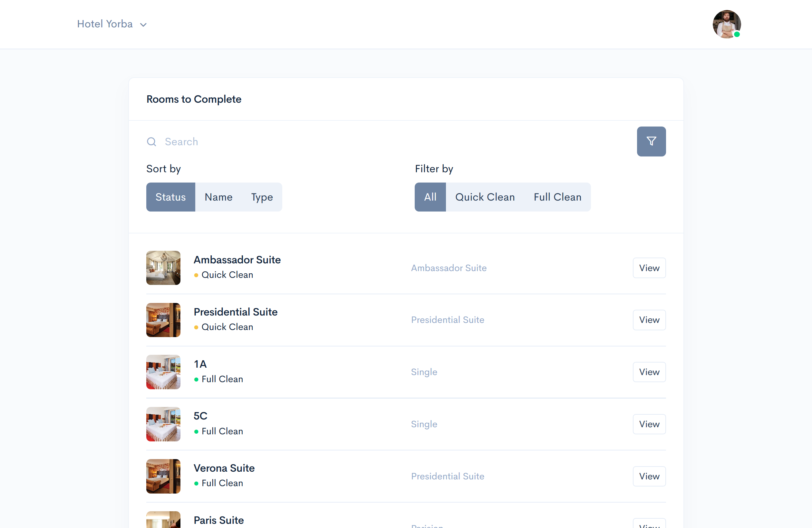Select the Name sort option
Screen dimensions: 812x528
218,196
